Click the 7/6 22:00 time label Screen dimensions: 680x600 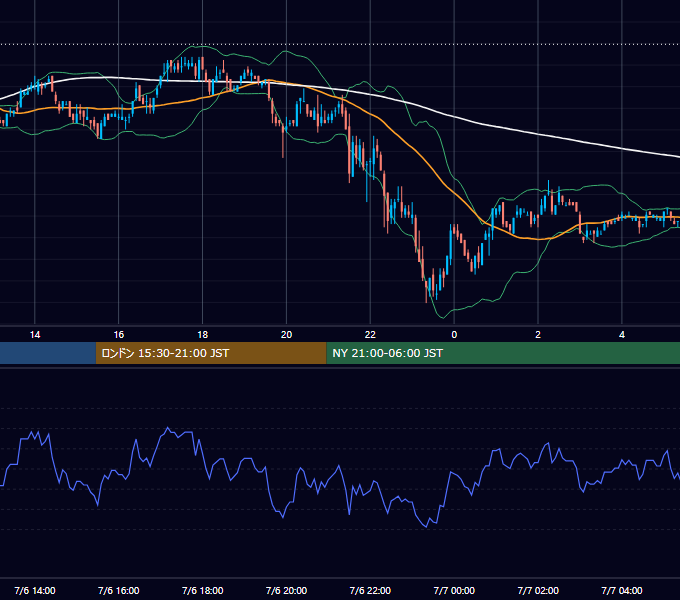370,590
